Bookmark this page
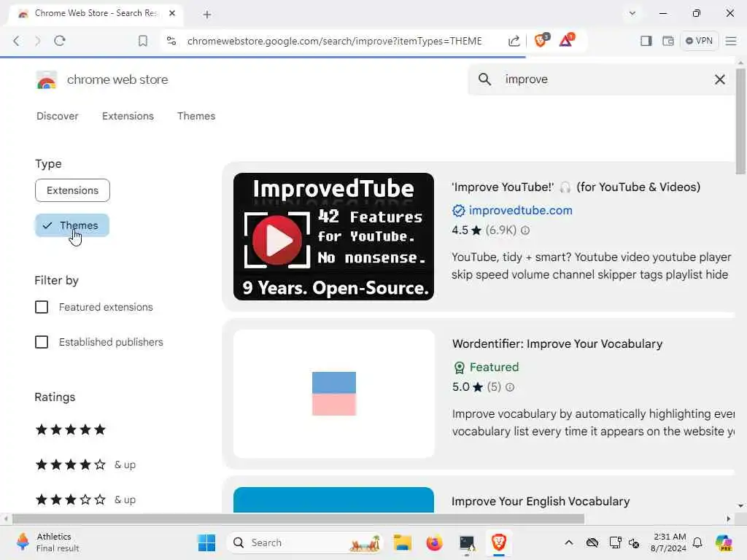This screenshot has height=560, width=747. pos(142,41)
